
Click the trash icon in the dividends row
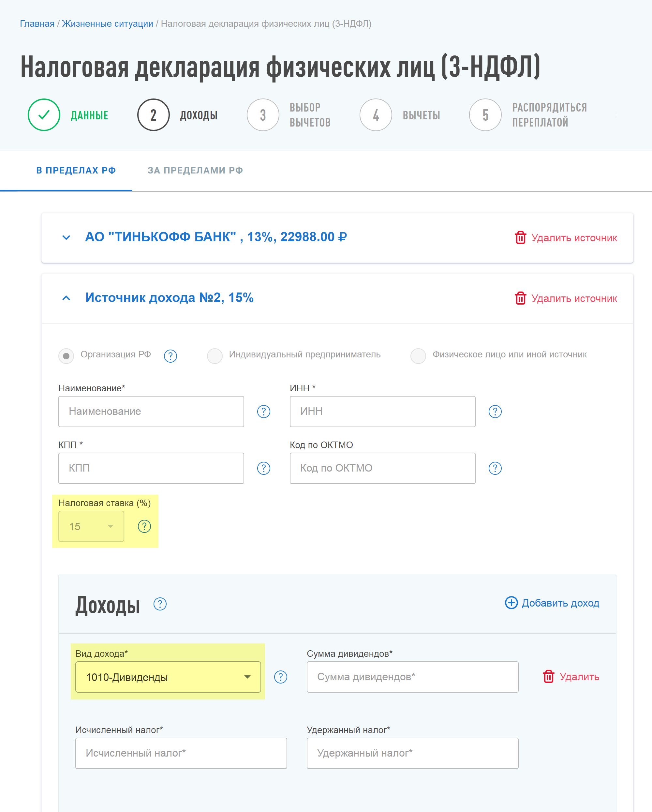548,676
